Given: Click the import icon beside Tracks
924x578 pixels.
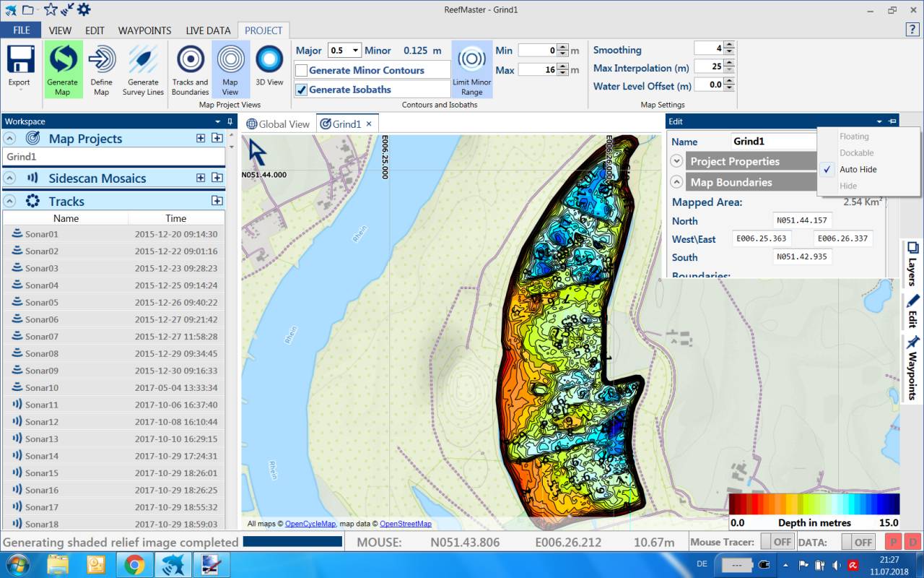Looking at the screenshot, I should [x=217, y=201].
